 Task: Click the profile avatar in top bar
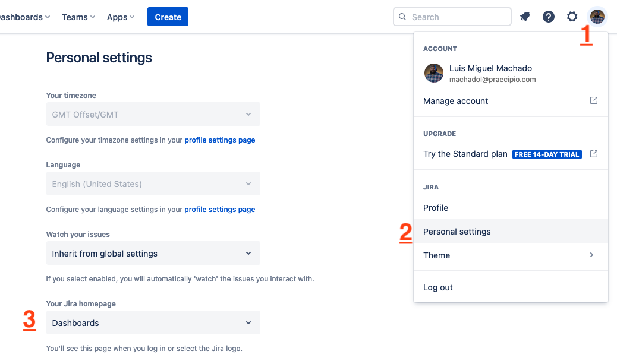point(597,17)
